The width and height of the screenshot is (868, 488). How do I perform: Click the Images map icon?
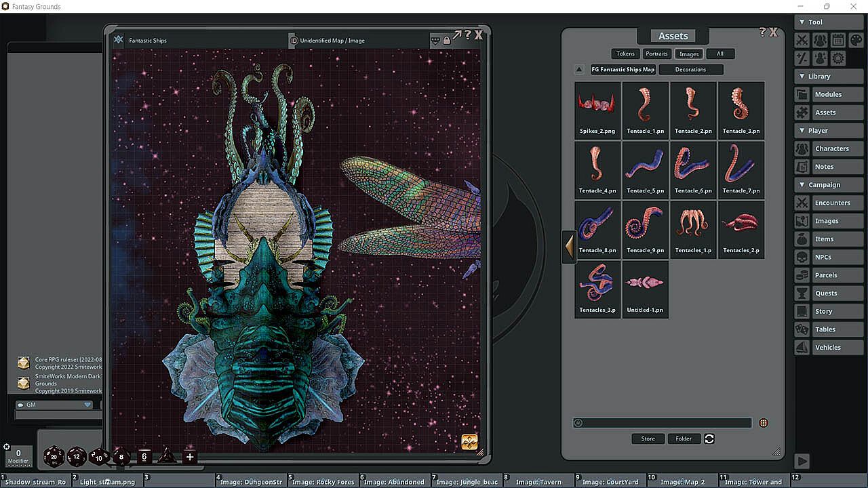tap(802, 221)
